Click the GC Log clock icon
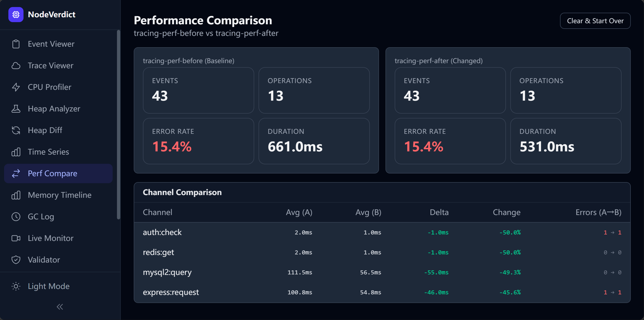Screen dimensions: 644x320 tap(16, 217)
